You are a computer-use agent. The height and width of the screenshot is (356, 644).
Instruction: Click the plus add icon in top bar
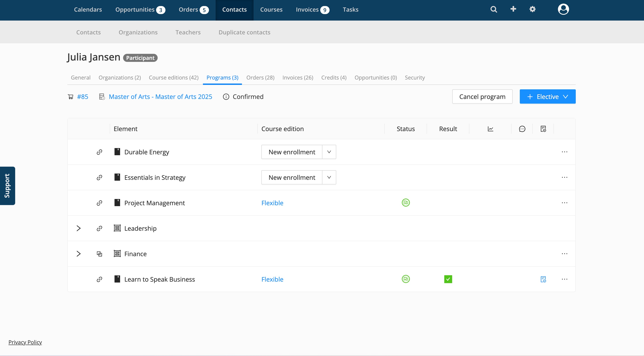[513, 9]
